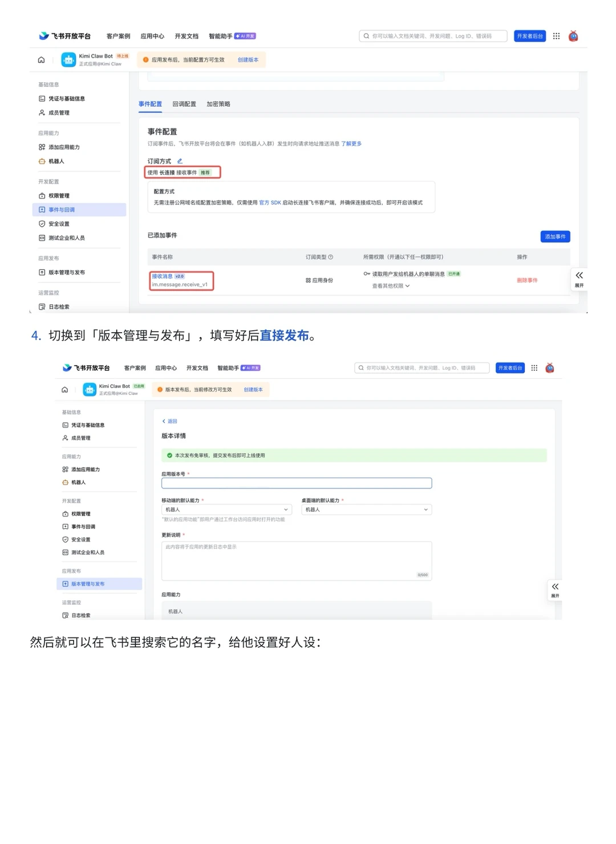Open 日志检索 in the 版本详情 page sidebar
Screen dimensions: 616x844
click(x=76, y=615)
